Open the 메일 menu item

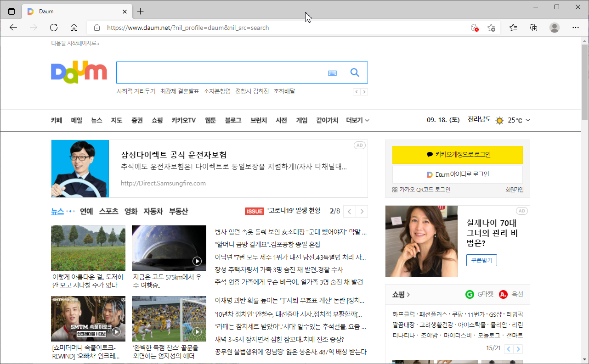point(77,120)
